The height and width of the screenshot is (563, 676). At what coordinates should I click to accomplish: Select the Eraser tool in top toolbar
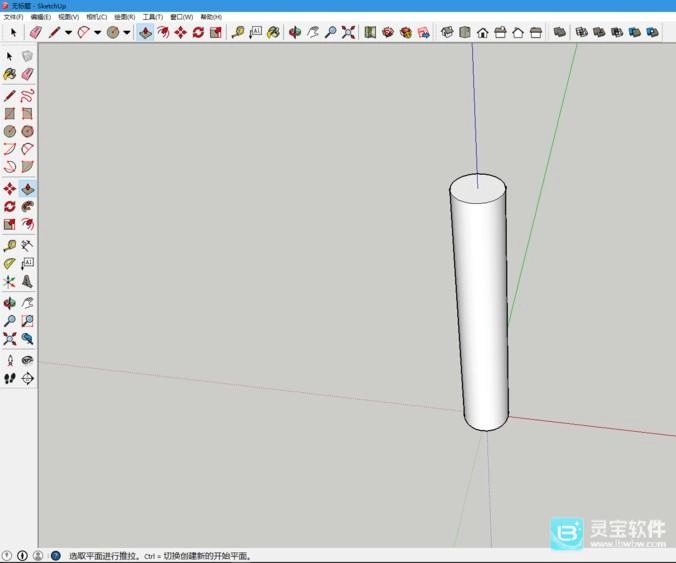(36, 32)
